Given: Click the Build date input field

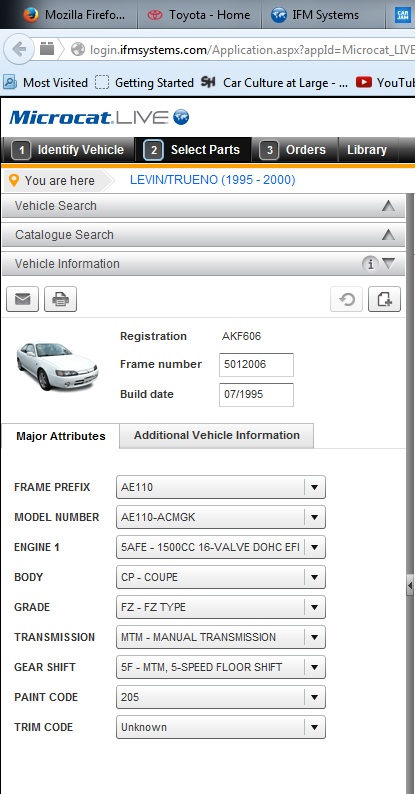Looking at the screenshot, I should (x=256, y=394).
